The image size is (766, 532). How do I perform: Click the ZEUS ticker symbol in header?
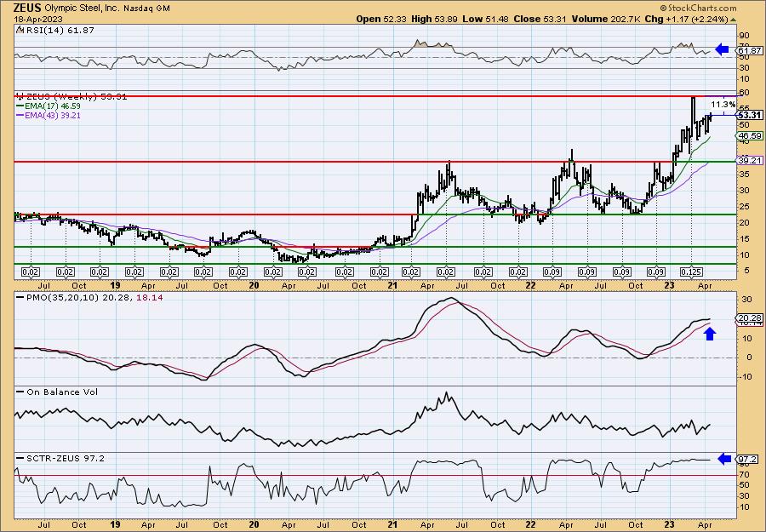[28, 8]
